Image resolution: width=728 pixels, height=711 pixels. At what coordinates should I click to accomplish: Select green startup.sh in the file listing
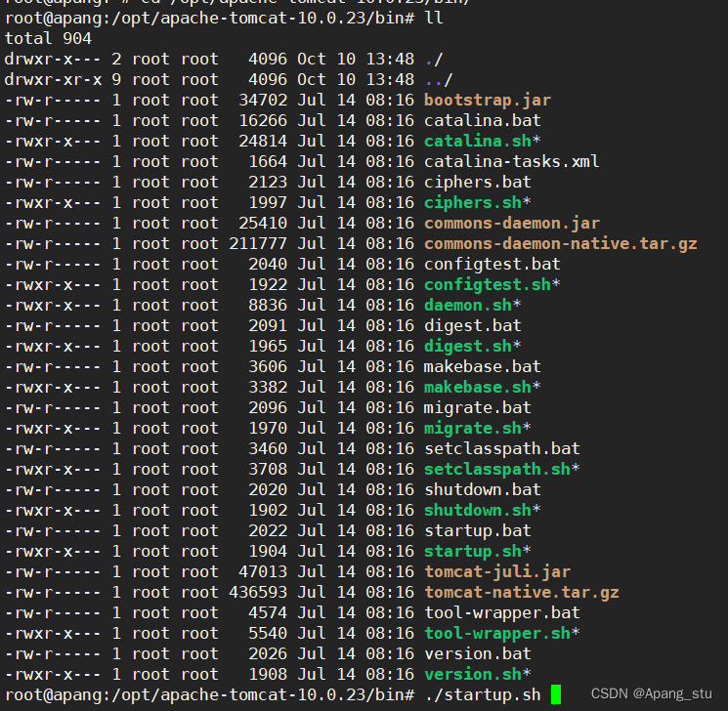point(473,552)
